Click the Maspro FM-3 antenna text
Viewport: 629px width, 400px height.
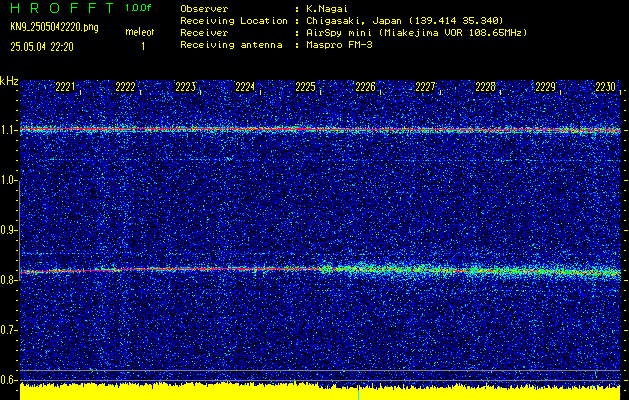point(339,45)
